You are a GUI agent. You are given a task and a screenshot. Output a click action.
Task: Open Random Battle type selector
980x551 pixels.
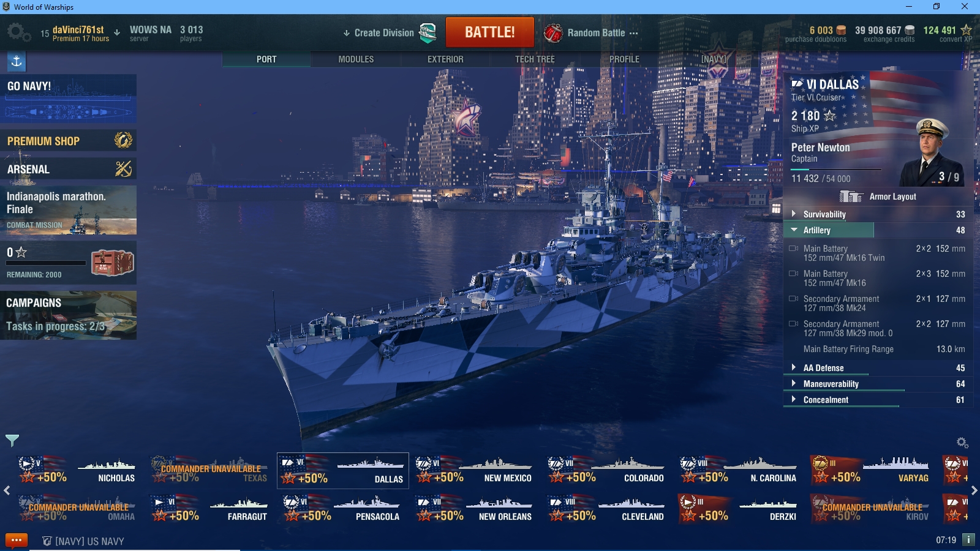[x=591, y=32]
